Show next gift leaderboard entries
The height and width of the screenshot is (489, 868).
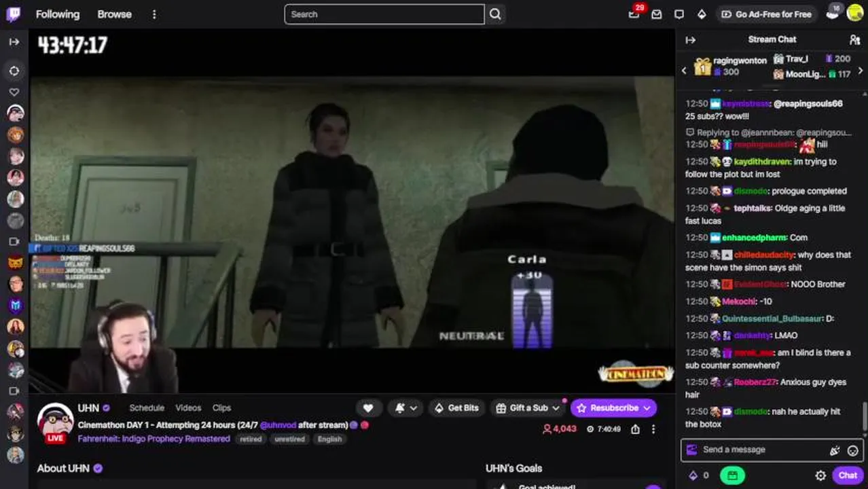(861, 71)
